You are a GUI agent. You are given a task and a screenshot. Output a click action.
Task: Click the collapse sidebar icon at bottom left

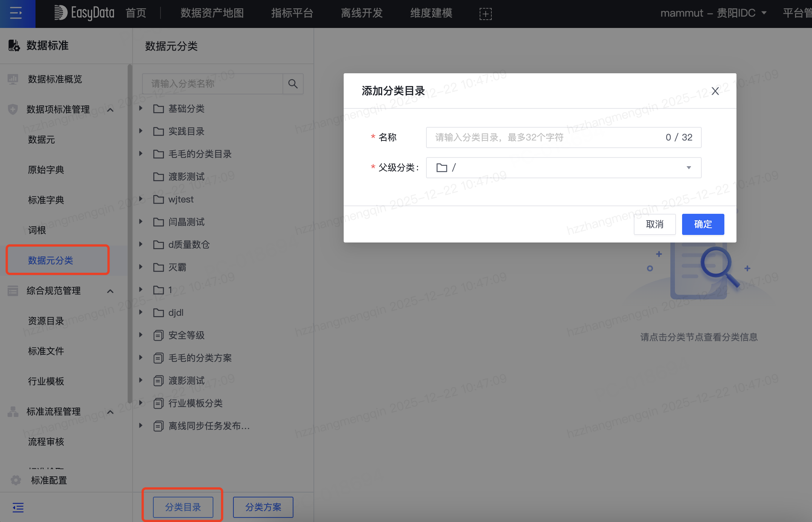(x=18, y=507)
